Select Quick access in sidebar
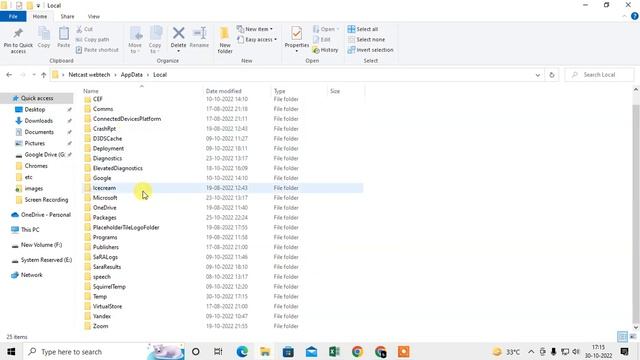The width and height of the screenshot is (640, 360). point(37,98)
